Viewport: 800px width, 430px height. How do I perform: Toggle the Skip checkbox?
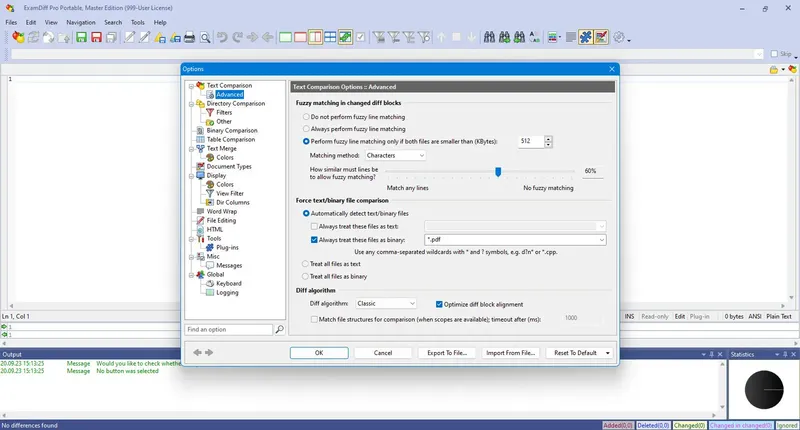click(x=774, y=54)
